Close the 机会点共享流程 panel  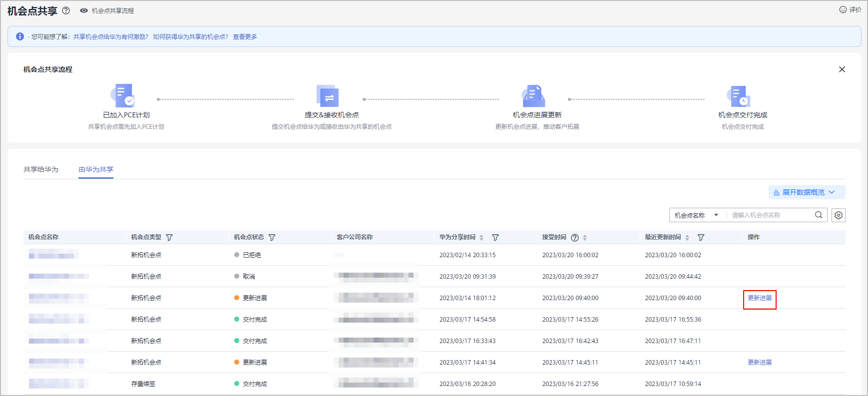[842, 69]
